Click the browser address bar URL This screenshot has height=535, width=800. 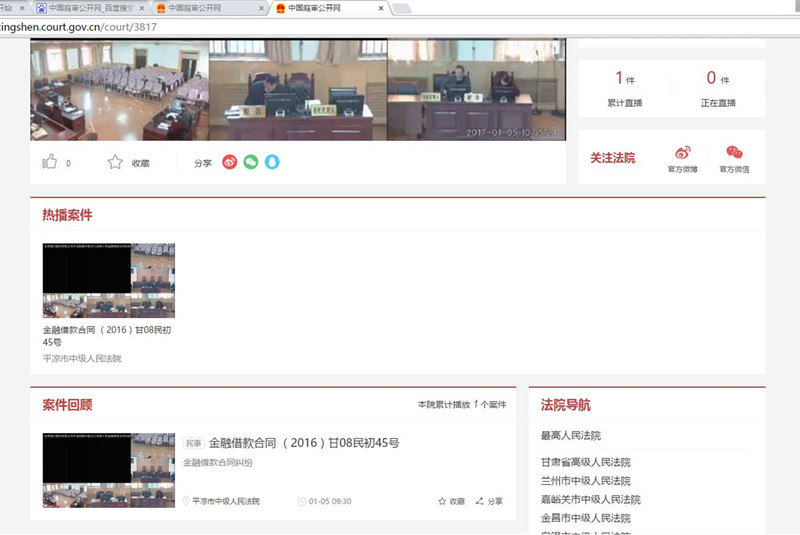point(79,27)
